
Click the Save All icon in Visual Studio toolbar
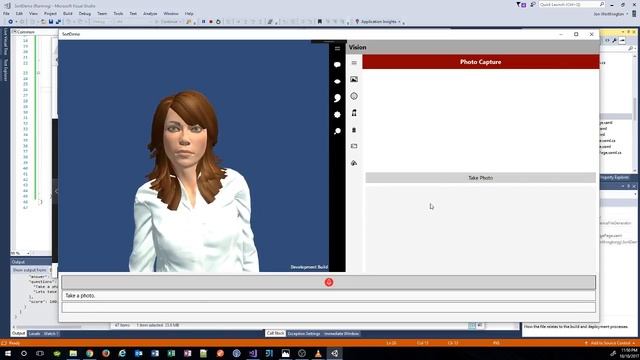coord(58,22)
